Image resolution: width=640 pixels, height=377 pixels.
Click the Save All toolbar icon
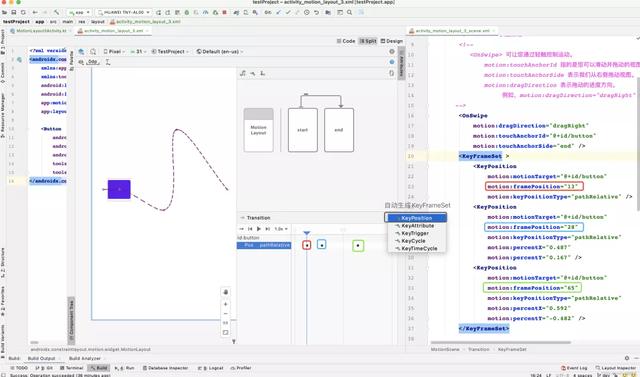click(x=14, y=12)
